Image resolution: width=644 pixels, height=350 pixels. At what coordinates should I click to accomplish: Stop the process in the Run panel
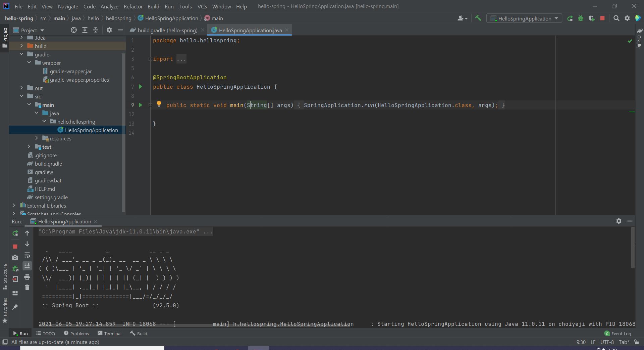pyautogui.click(x=15, y=247)
